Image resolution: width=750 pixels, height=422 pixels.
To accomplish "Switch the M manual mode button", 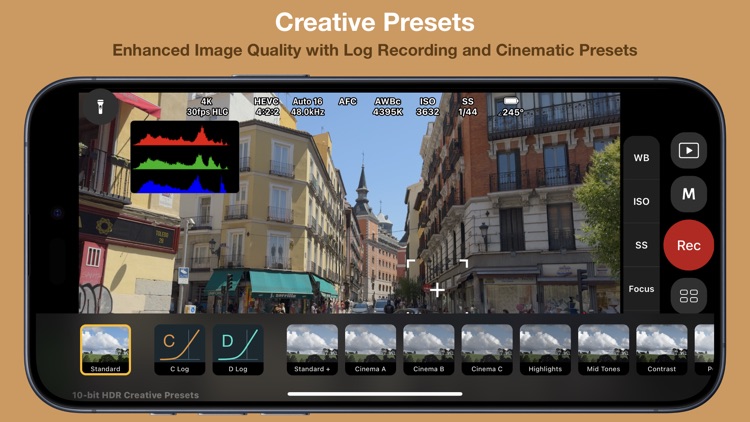I will pyautogui.click(x=689, y=194).
